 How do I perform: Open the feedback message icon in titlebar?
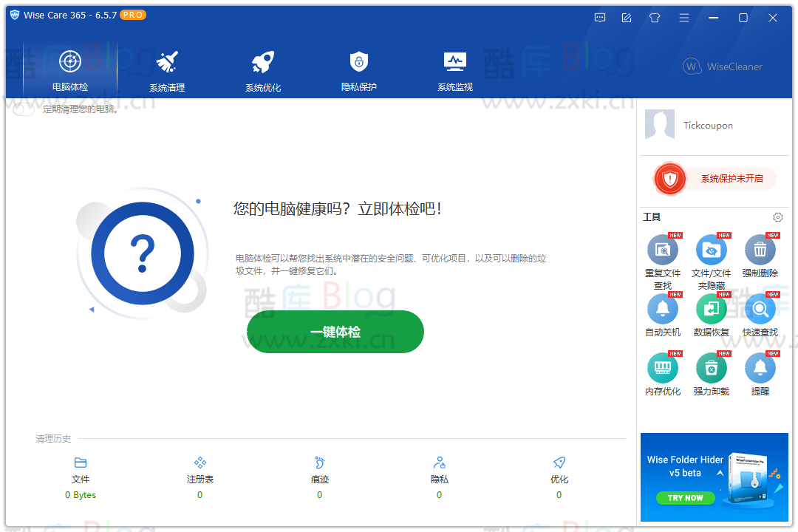[599, 17]
